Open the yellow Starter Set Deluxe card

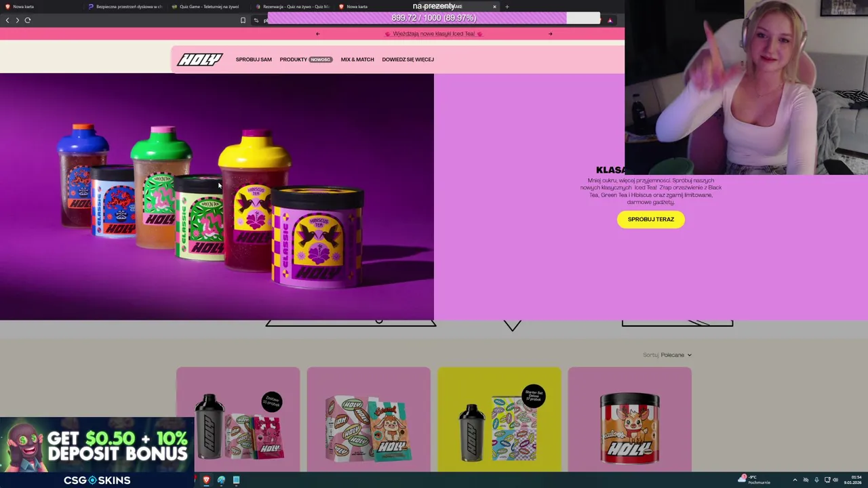pyautogui.click(x=499, y=419)
